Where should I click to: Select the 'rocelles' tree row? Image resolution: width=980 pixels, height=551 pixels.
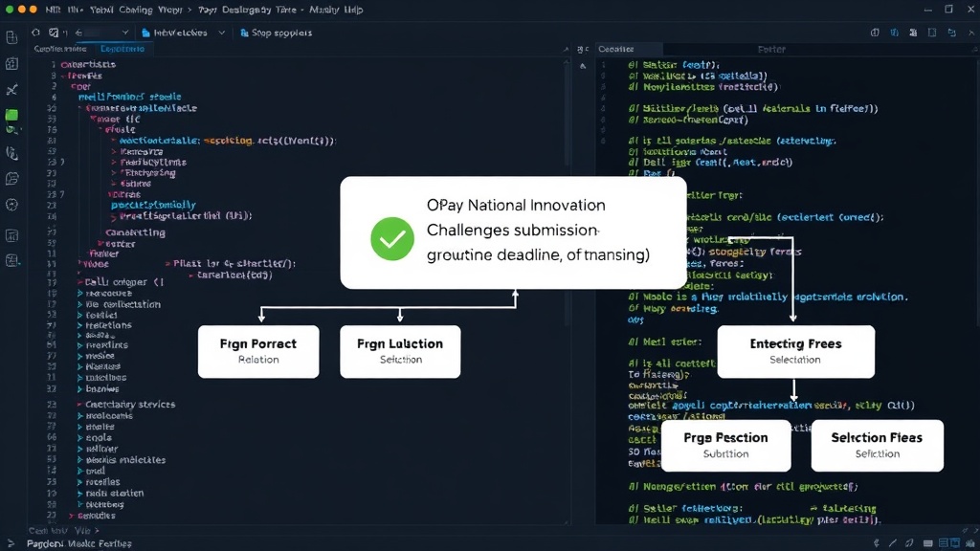[102, 482]
